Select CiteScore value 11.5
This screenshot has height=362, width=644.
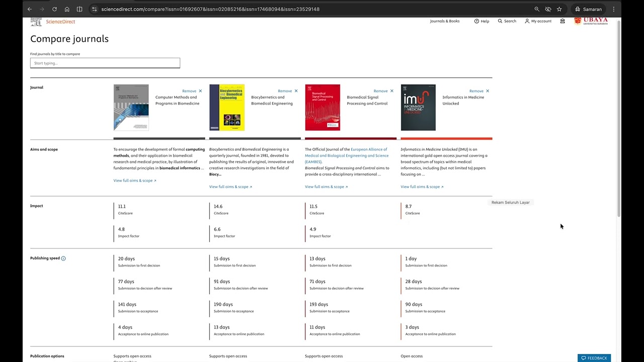[x=313, y=206]
